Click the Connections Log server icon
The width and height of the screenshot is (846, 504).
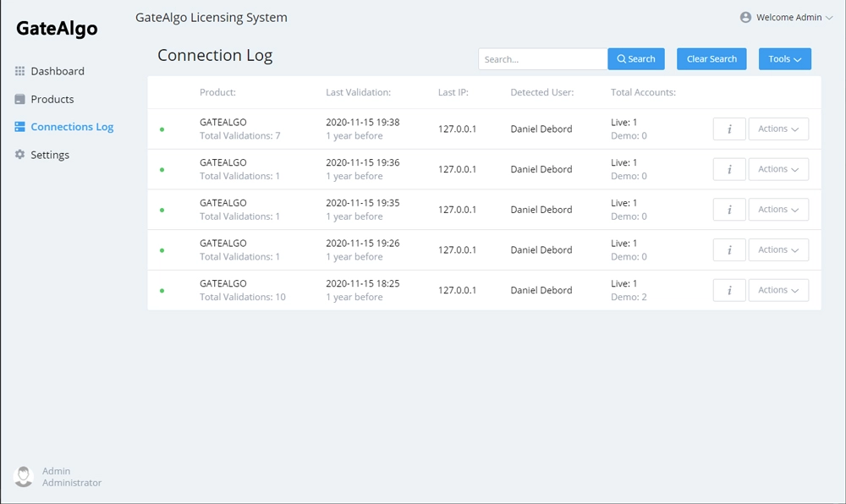click(x=20, y=127)
